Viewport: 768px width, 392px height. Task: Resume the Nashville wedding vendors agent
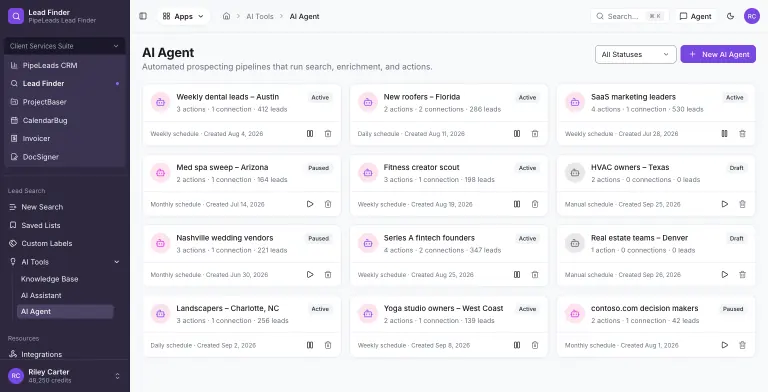click(x=310, y=274)
